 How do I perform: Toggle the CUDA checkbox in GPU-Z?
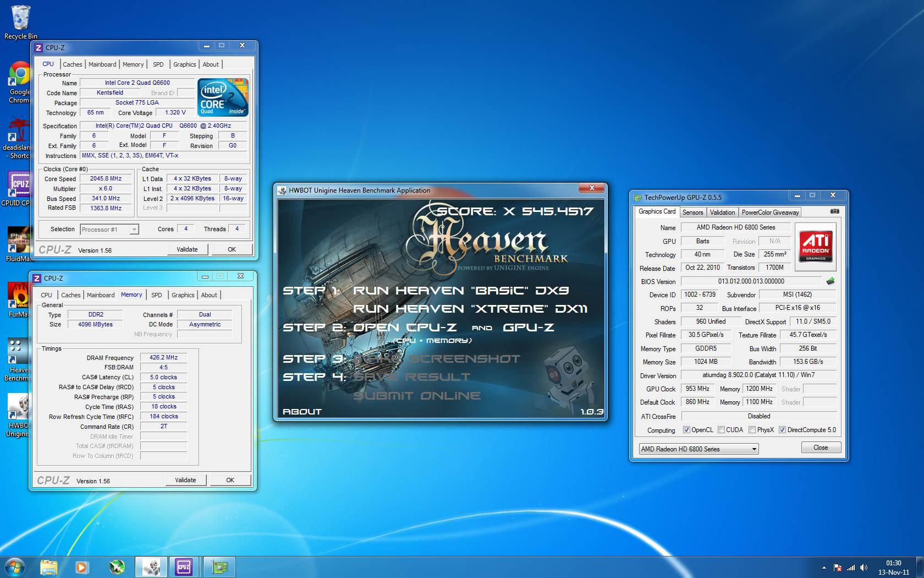721,430
